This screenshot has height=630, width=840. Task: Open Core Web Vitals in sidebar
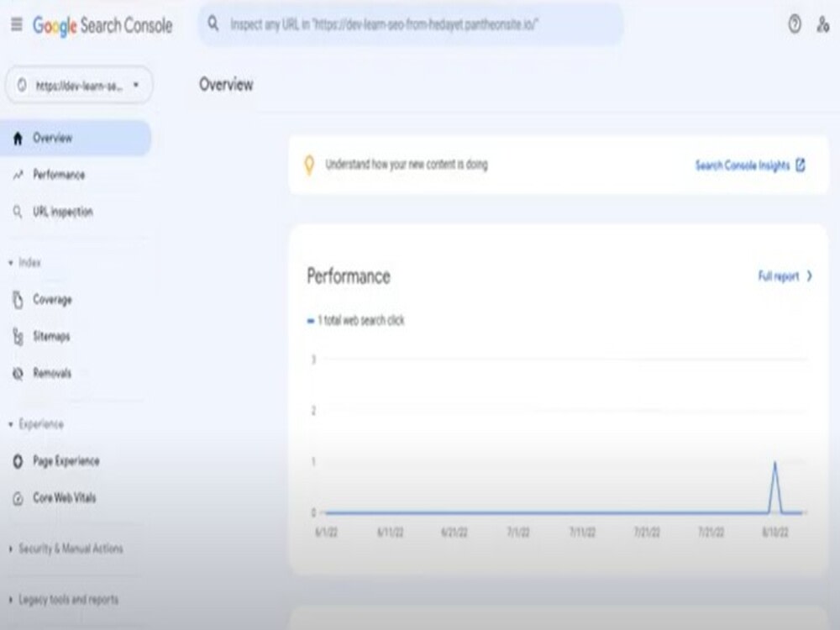[x=75, y=498]
